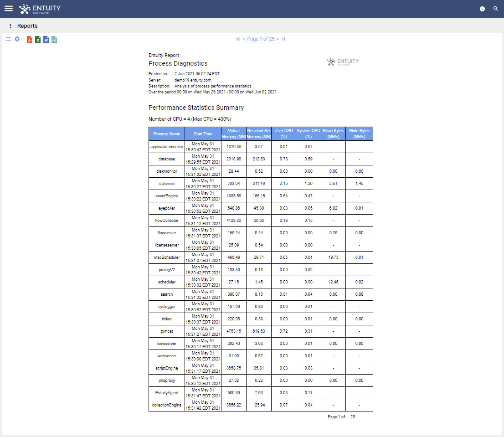The image size is (504, 437).
Task: Export the report as CSV
Action: coord(54,39)
